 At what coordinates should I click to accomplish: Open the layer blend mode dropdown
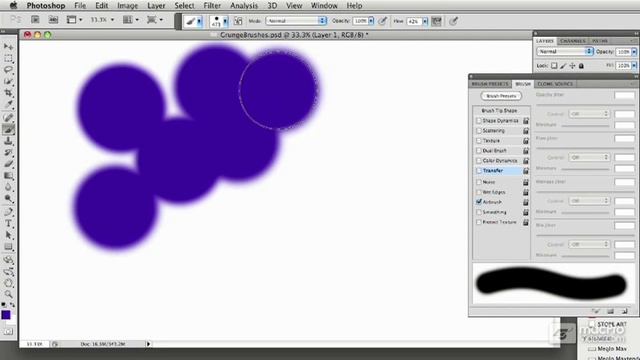pos(565,51)
